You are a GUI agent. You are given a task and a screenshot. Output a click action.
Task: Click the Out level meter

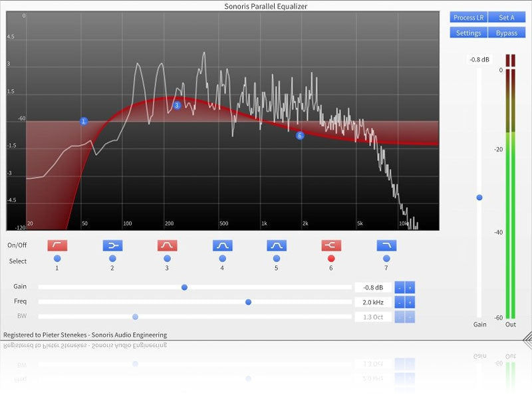(x=511, y=194)
